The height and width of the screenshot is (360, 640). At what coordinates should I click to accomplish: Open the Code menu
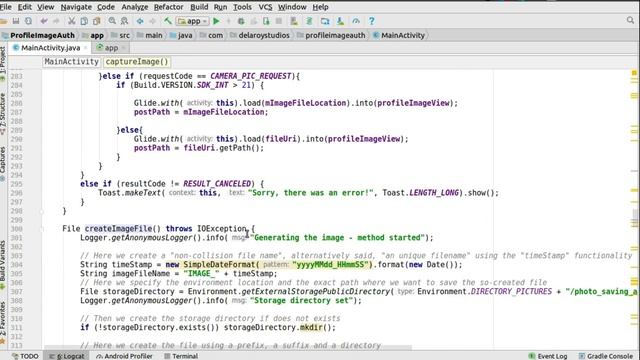(106, 7)
